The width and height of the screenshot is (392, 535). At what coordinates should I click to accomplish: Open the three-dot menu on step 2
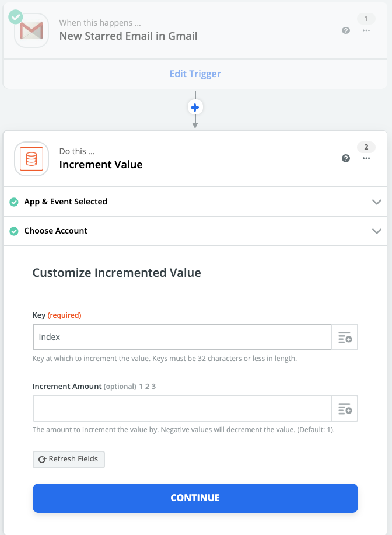[366, 158]
